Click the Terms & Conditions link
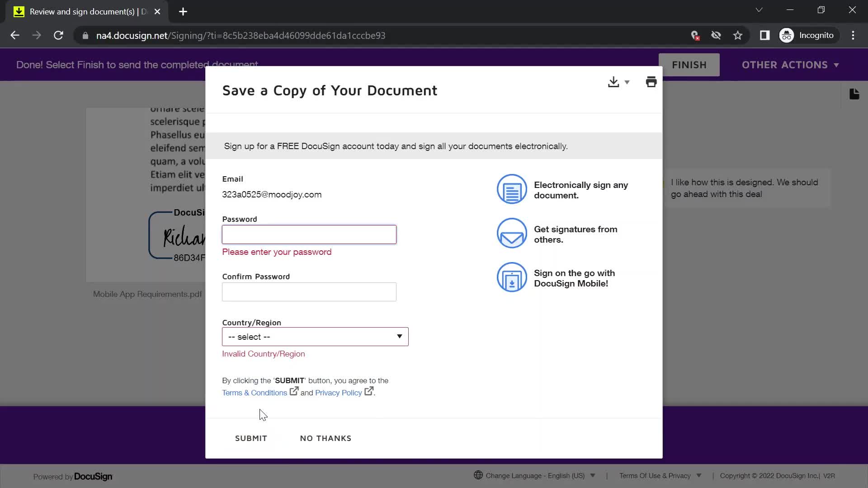The image size is (868, 488). coord(255,393)
